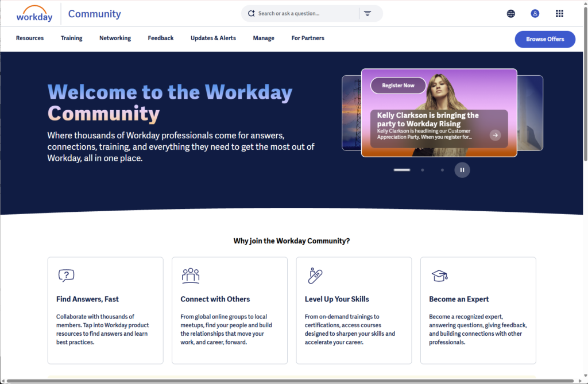Click the Browse Offers button
This screenshot has height=384, width=588.
point(545,40)
